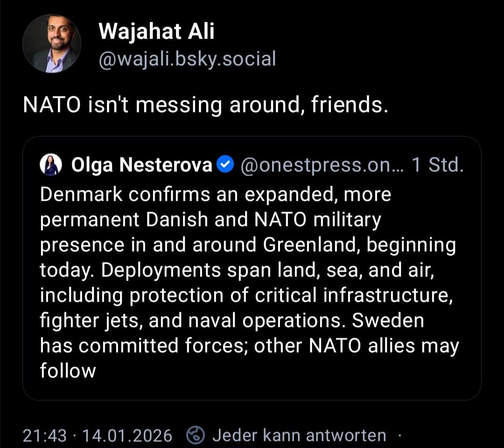Click the word "Sweden" in quoted post
Image resolution: width=504 pixels, height=448 pixels.
388,320
